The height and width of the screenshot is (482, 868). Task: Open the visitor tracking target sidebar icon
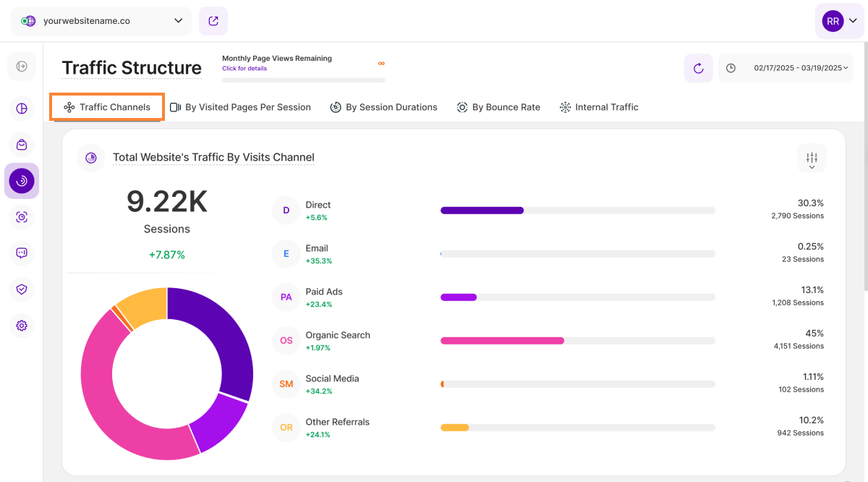(x=22, y=217)
